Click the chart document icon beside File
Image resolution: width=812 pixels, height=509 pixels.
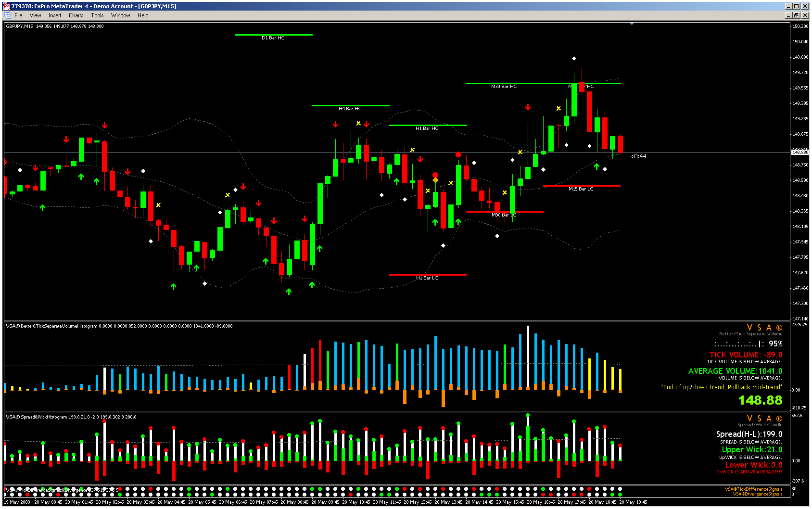(x=8, y=15)
